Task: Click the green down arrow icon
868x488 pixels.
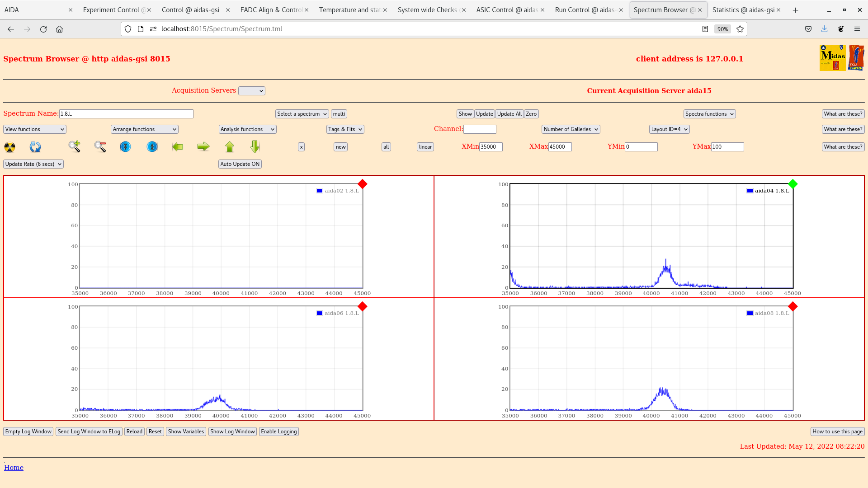Action: tap(255, 146)
